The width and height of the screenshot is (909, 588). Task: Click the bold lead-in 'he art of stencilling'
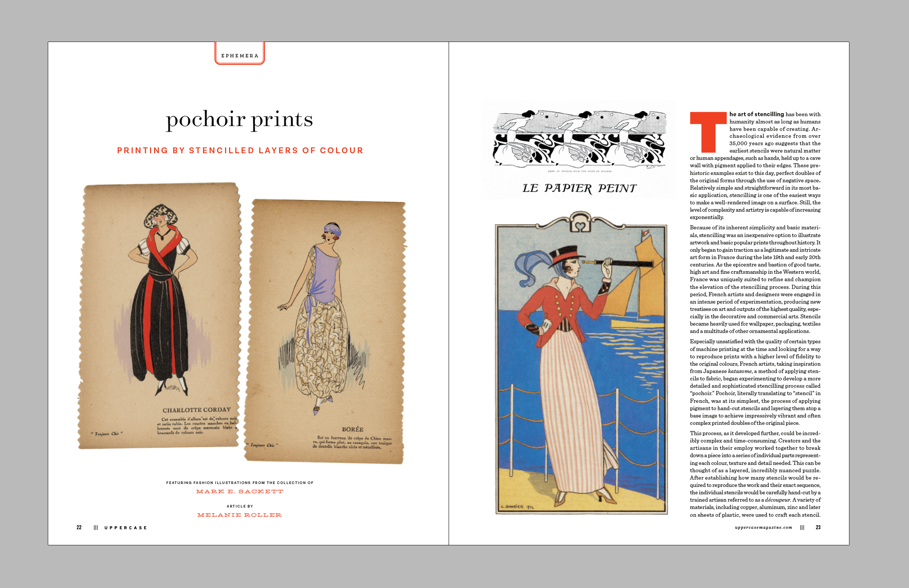756,114
